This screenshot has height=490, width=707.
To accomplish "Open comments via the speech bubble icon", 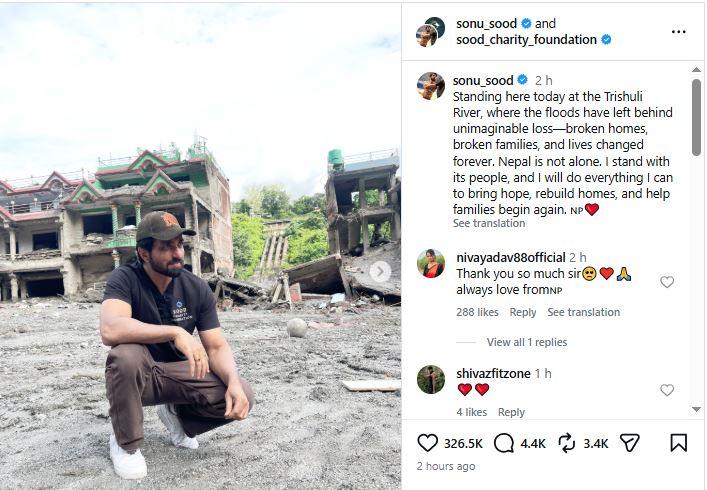I will (503, 443).
